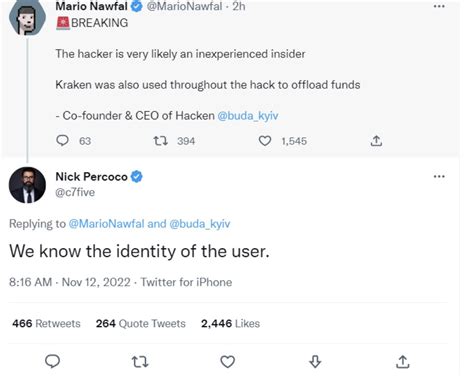Retweet Mario Nawfal's breaking tweet

(x=160, y=141)
